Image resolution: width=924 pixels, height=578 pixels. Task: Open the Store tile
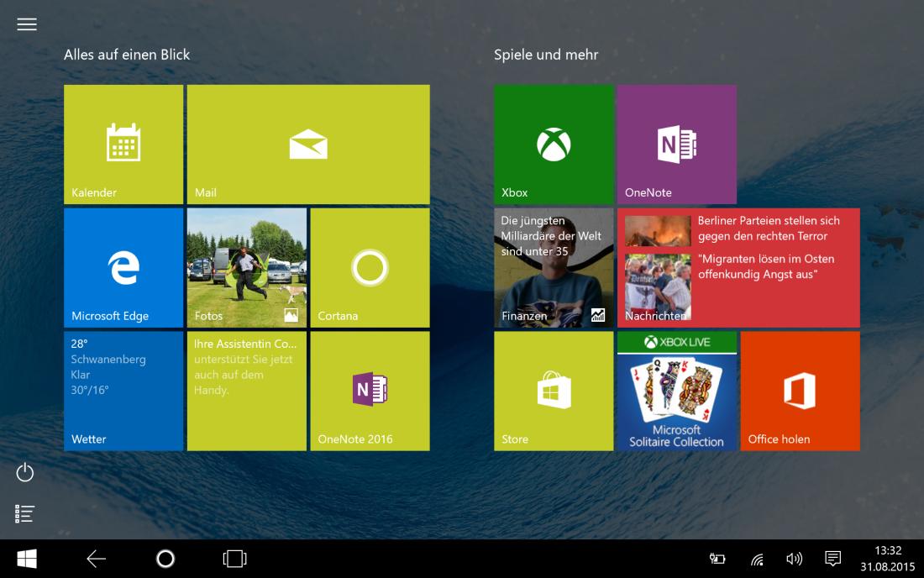click(554, 391)
